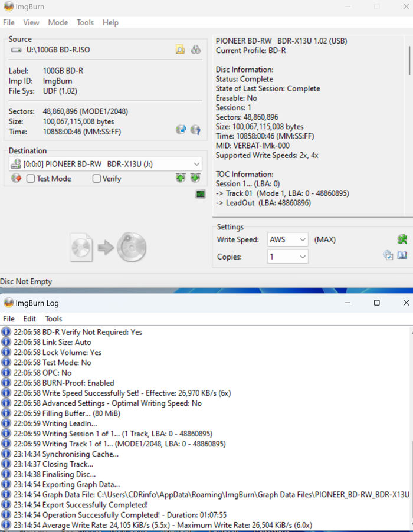
Task: Maximize the ImgBurn Log window
Action: 376,303
